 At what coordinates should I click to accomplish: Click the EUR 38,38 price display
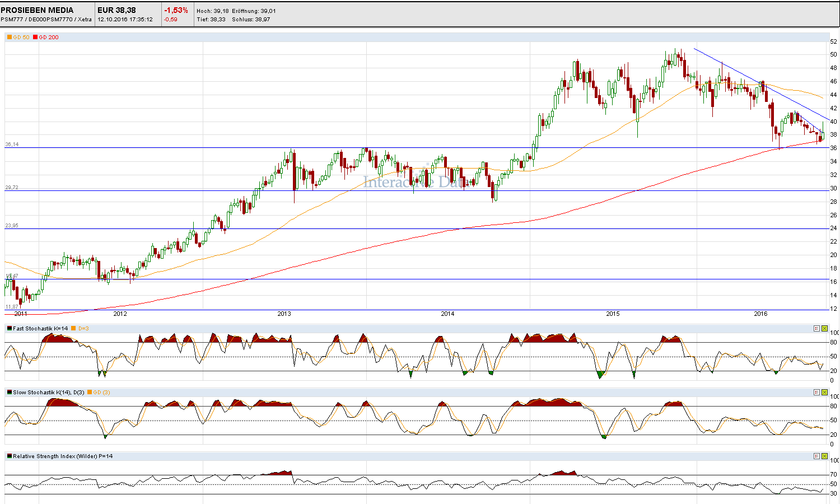[x=116, y=10]
